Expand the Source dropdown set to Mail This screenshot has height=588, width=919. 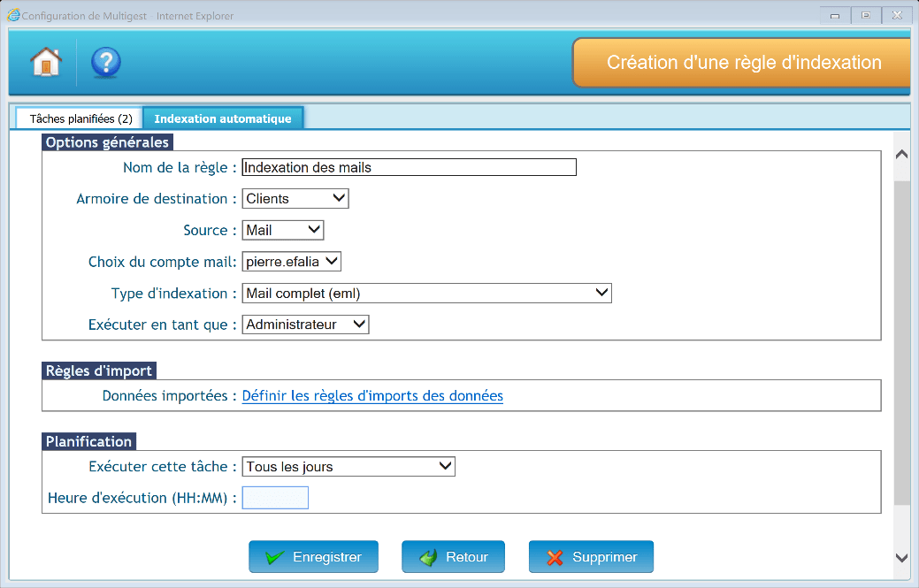(x=283, y=231)
